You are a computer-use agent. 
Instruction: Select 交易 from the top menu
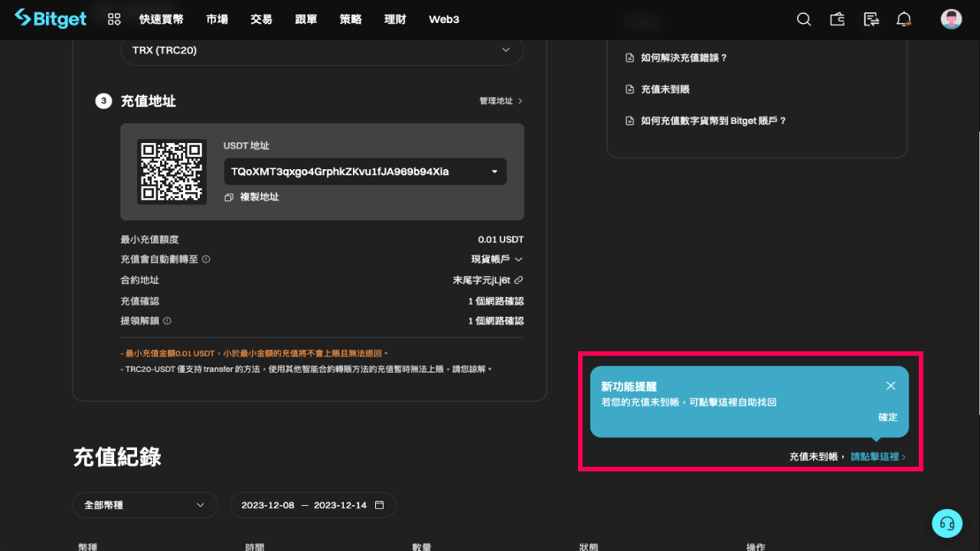pyautogui.click(x=261, y=19)
